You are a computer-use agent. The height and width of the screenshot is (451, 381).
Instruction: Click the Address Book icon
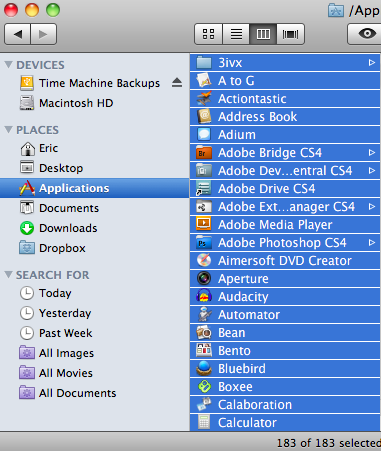click(x=204, y=116)
